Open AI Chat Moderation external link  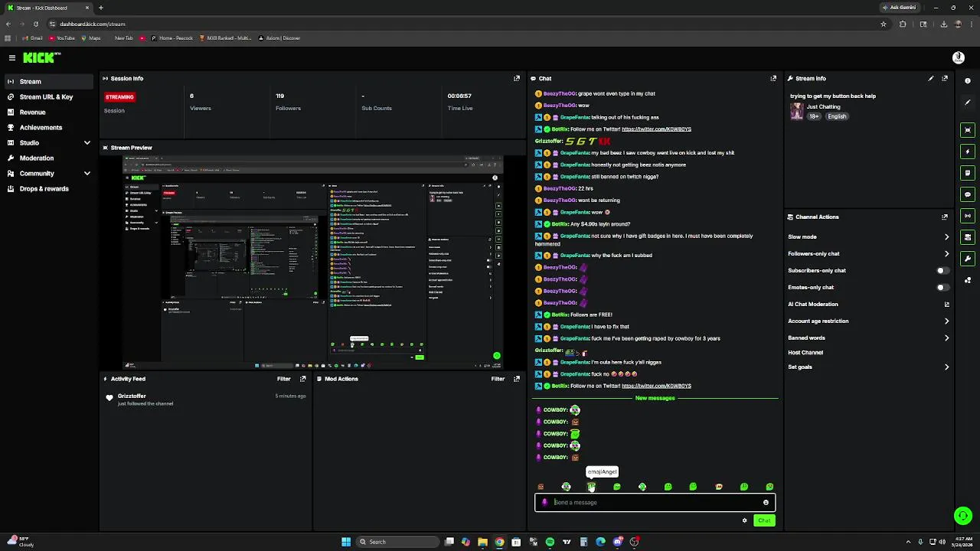[946, 304]
